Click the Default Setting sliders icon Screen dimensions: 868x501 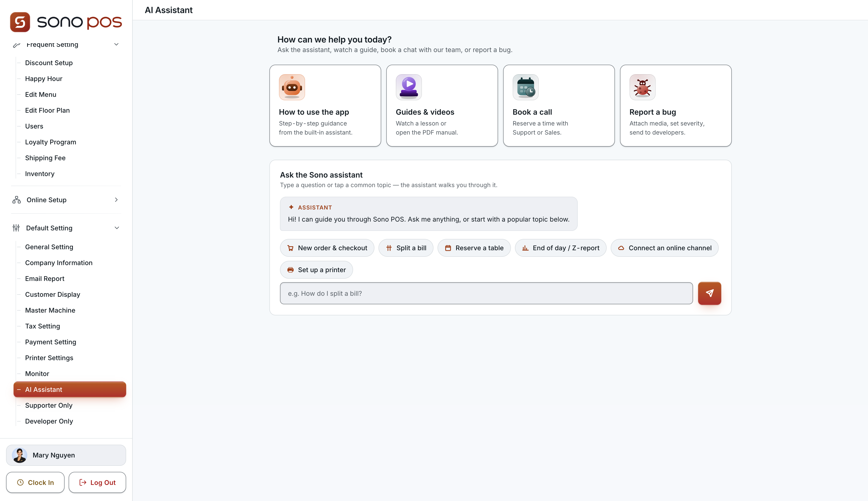click(16, 228)
